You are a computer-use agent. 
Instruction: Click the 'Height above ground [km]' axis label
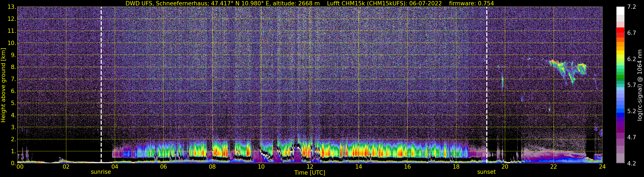[x=3, y=85]
